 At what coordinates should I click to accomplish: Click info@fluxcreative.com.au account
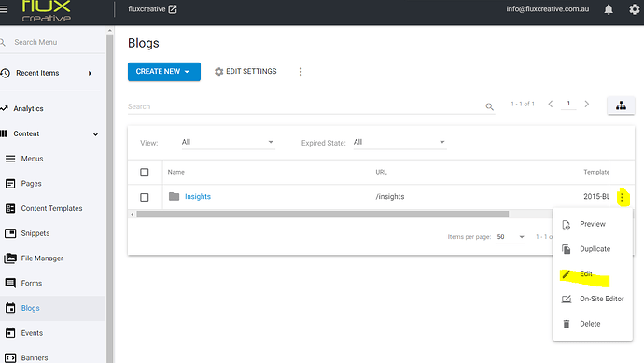click(548, 9)
